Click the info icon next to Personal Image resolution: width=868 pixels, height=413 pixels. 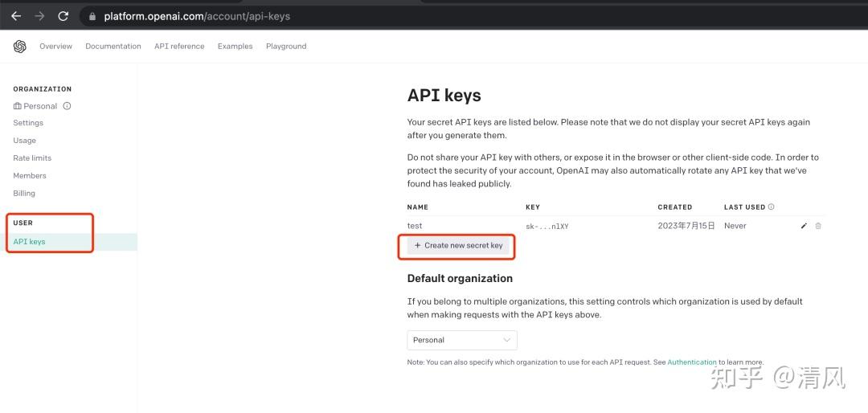(67, 106)
